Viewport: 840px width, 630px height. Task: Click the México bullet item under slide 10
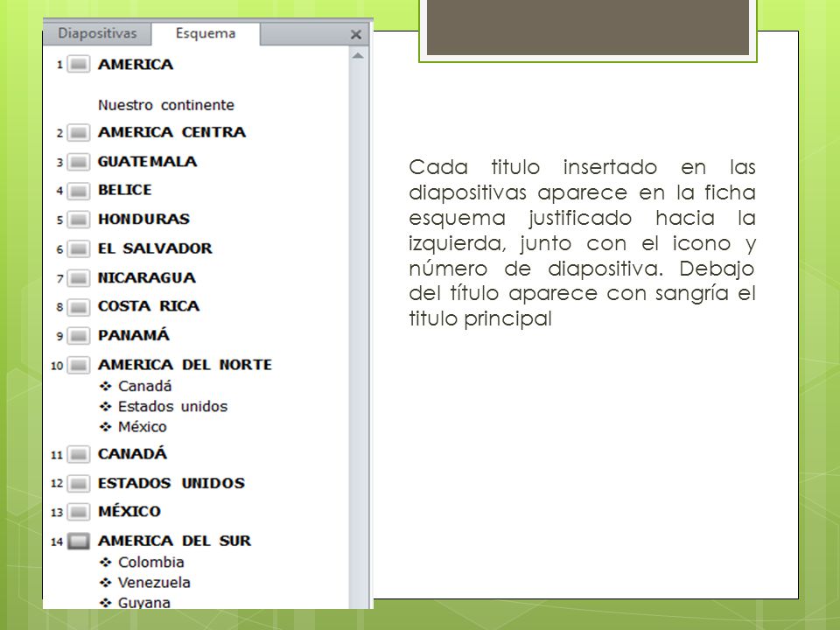point(143,426)
